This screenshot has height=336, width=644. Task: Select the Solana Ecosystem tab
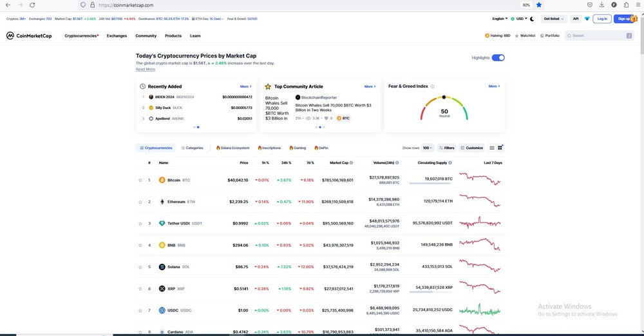(233, 148)
